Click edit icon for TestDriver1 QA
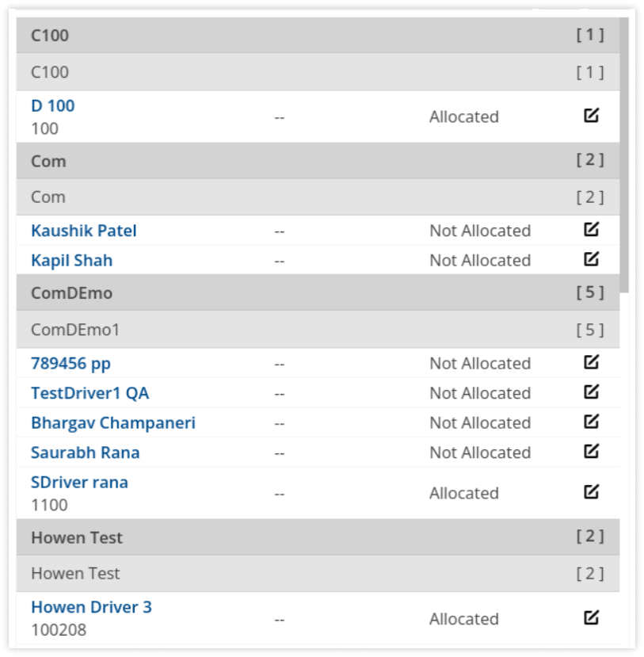This screenshot has height=657, width=644. pos(591,392)
